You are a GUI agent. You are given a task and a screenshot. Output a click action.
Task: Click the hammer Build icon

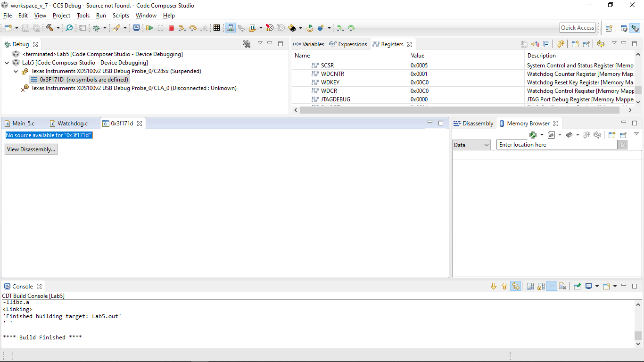(50, 28)
